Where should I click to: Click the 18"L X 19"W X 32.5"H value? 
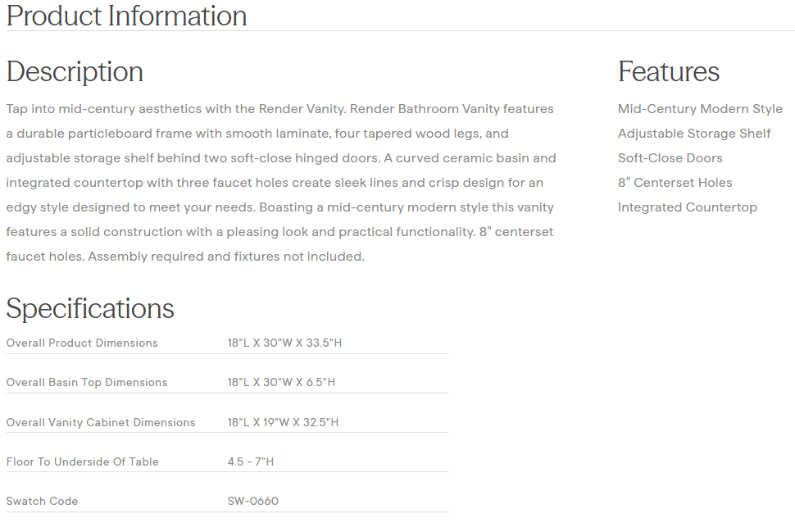coord(283,422)
